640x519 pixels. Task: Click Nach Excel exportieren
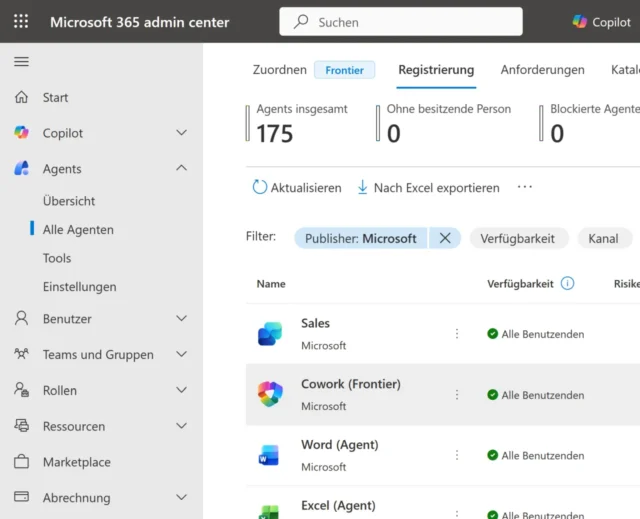[x=436, y=188]
